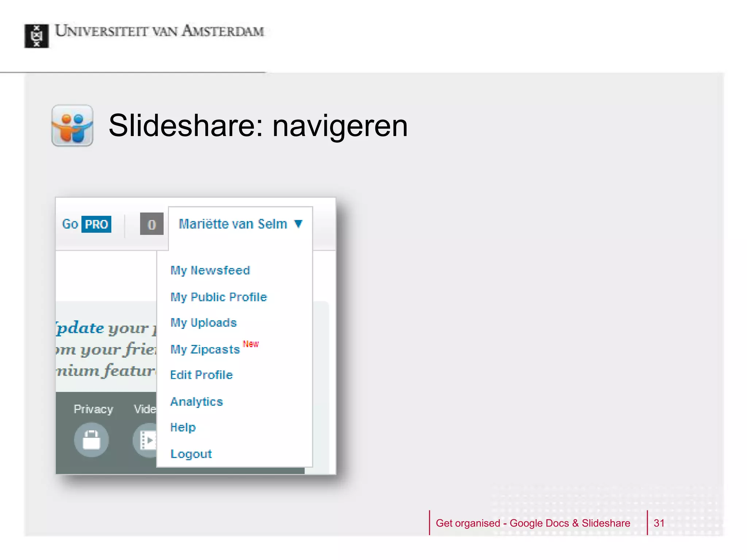Viewport: 747px width, 560px height.
Task: Go to My Uploads
Action: [204, 323]
